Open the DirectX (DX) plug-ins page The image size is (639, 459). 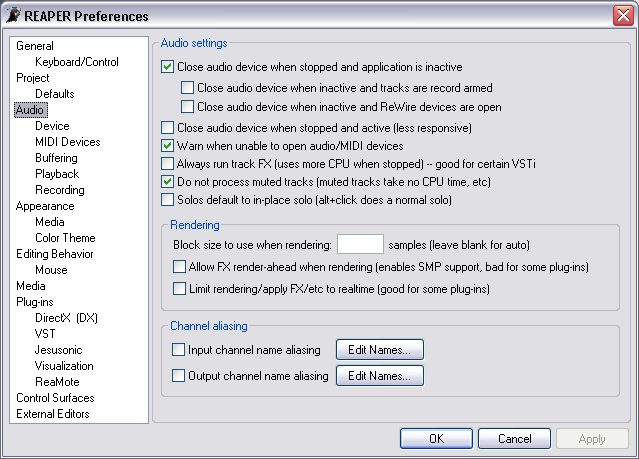[66, 318]
